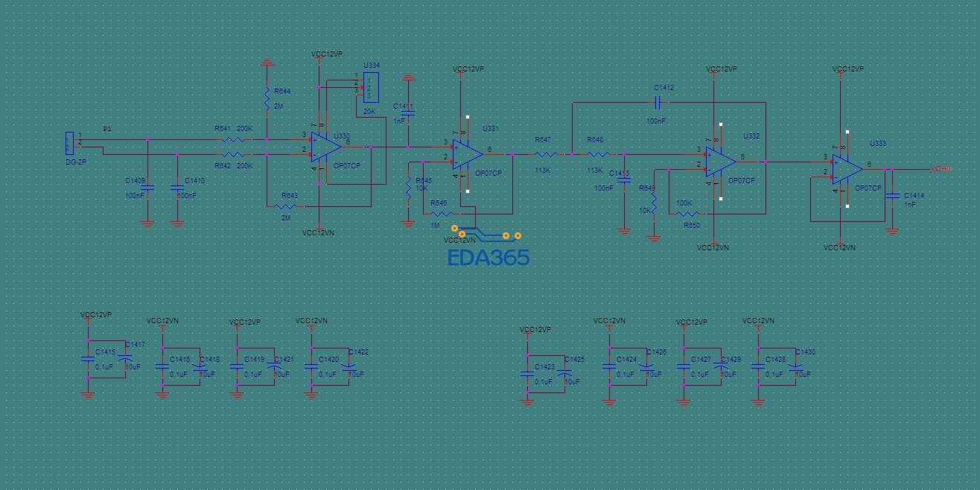Select decoupling capacitor C1420 symbol

click(x=311, y=366)
